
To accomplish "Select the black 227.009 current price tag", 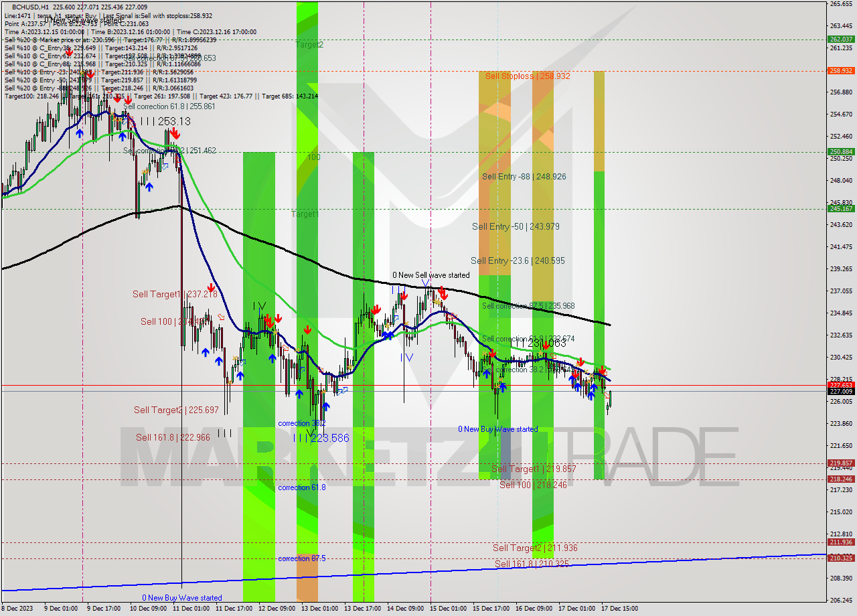I will (841, 391).
